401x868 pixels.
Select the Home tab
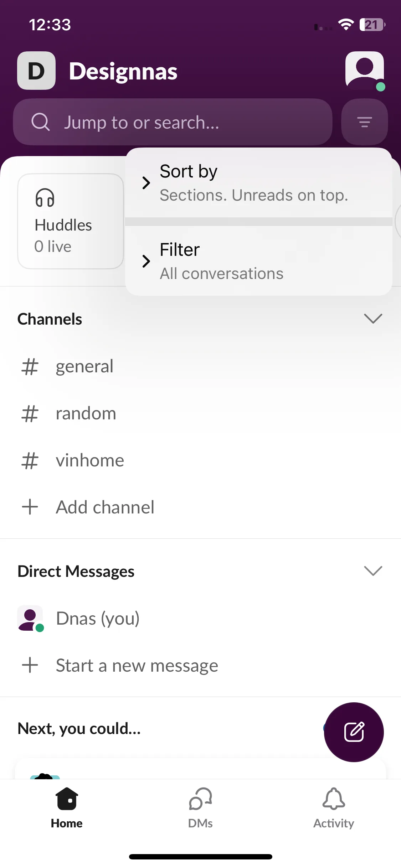pyautogui.click(x=67, y=808)
